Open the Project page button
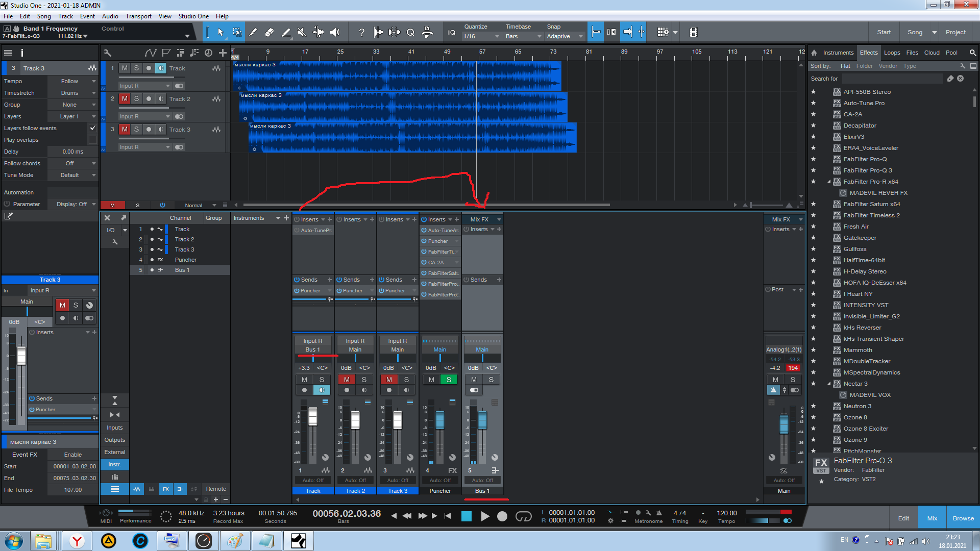The width and height of the screenshot is (980, 551). pyautogui.click(x=955, y=32)
